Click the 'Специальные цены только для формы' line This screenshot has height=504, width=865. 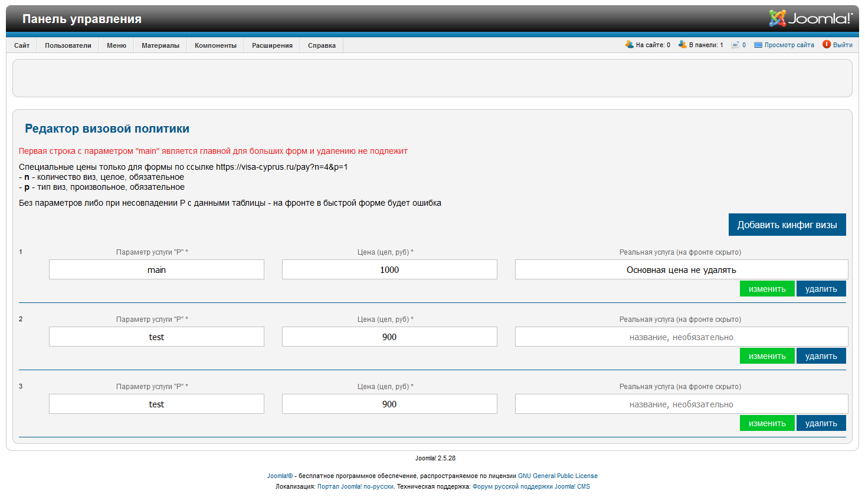pyautogui.click(x=183, y=167)
